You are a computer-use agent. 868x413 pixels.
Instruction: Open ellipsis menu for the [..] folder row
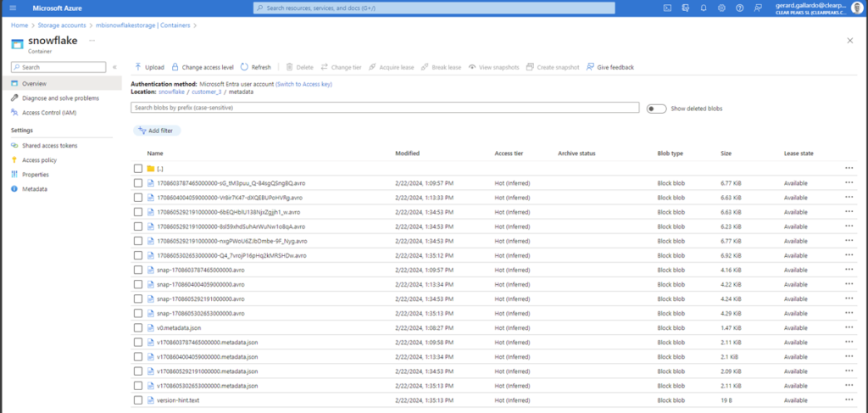(x=849, y=168)
